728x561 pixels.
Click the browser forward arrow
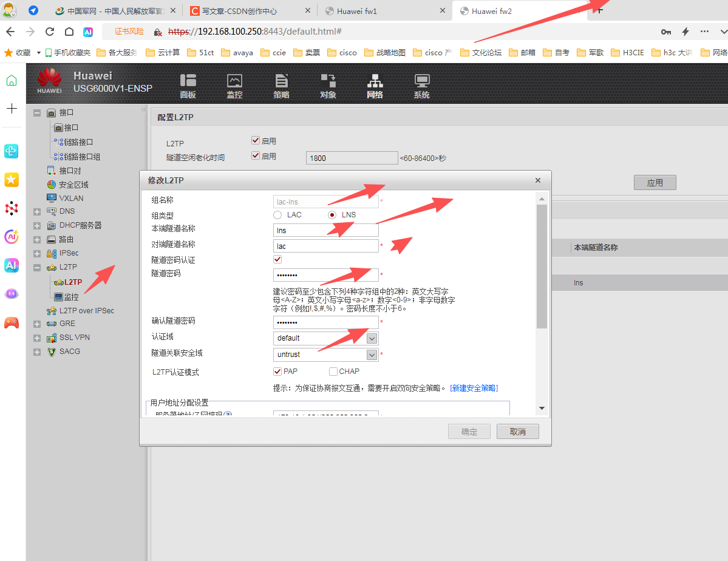point(30,32)
